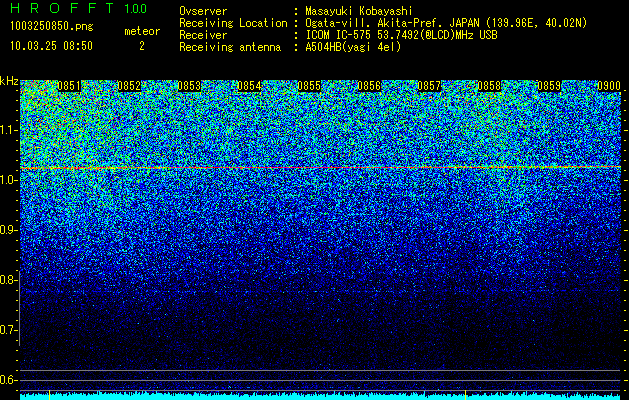Click the 0856 time marker
The width and height of the screenshot is (629, 400).
369,86
